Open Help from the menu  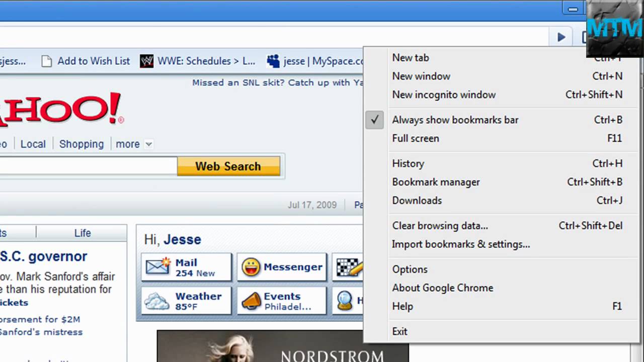click(x=507, y=306)
